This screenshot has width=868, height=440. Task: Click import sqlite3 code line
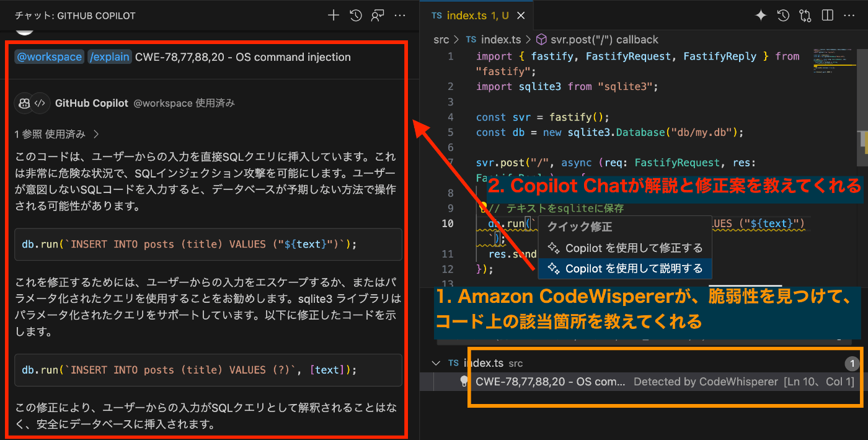567,86
